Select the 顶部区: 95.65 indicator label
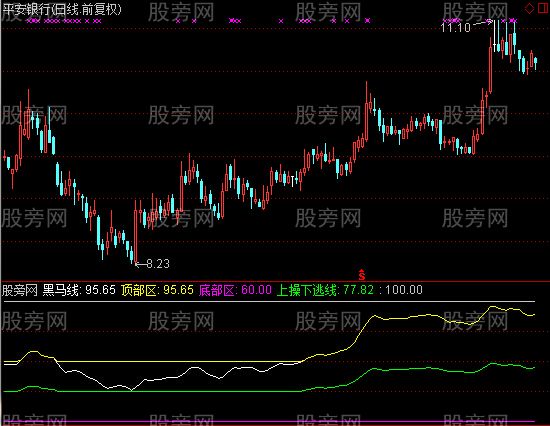Image resolution: width=550 pixels, height=426 pixels. click(157, 290)
